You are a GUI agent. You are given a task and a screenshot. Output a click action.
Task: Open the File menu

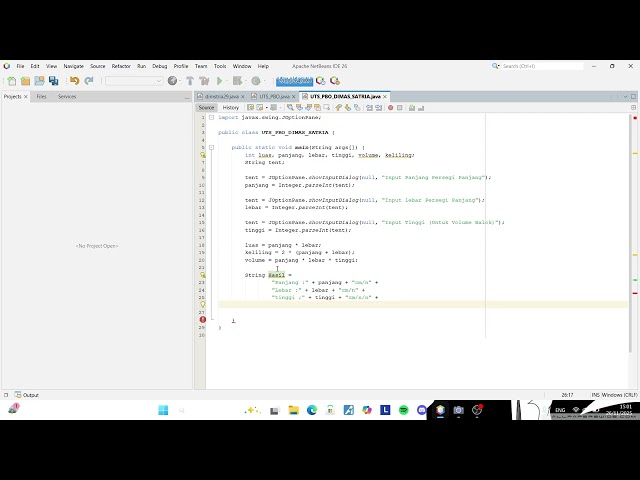(x=20, y=66)
